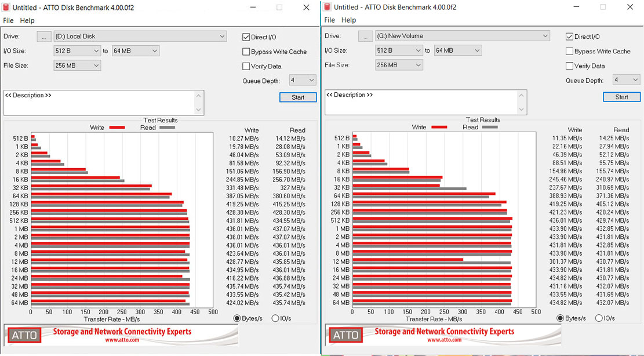Image resolution: width=644 pixels, height=356 pixels.
Task: Click browse (...) button beside (G:) New Volume
Action: tap(366, 36)
